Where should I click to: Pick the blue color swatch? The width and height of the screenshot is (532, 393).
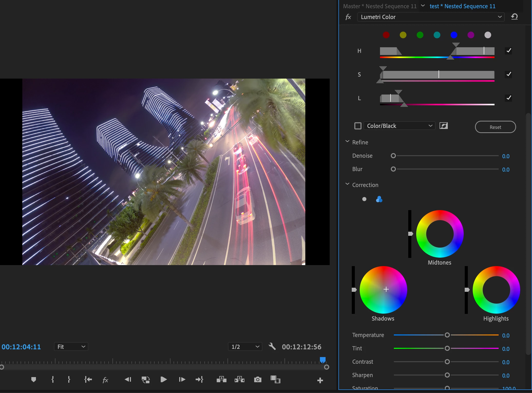point(454,35)
